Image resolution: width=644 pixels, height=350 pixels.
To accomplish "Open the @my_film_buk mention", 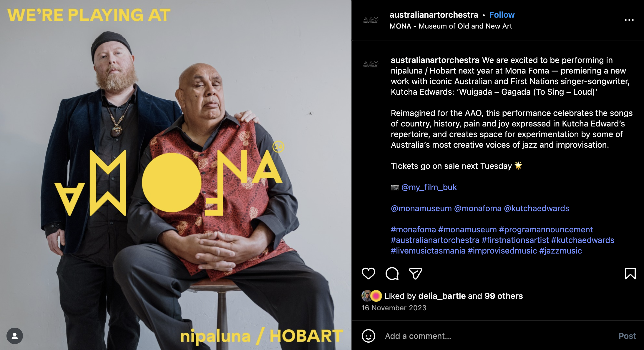I will point(429,187).
